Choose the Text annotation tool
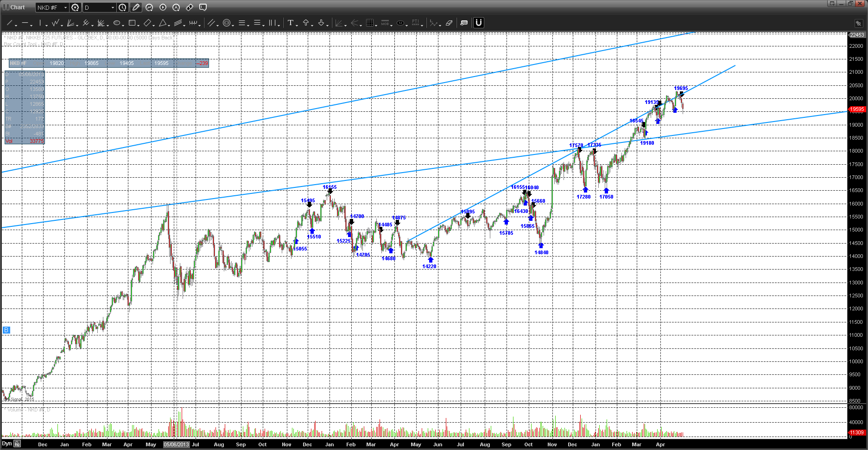Image resolution: width=868 pixels, height=450 pixels. (290, 23)
